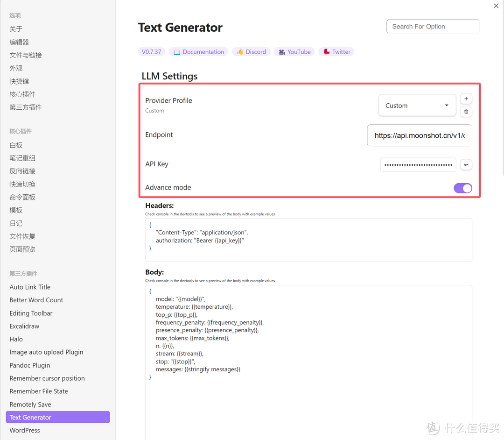The height and width of the screenshot is (440, 504).
Task: Close settings with the X icon
Action: [x=496, y=6]
